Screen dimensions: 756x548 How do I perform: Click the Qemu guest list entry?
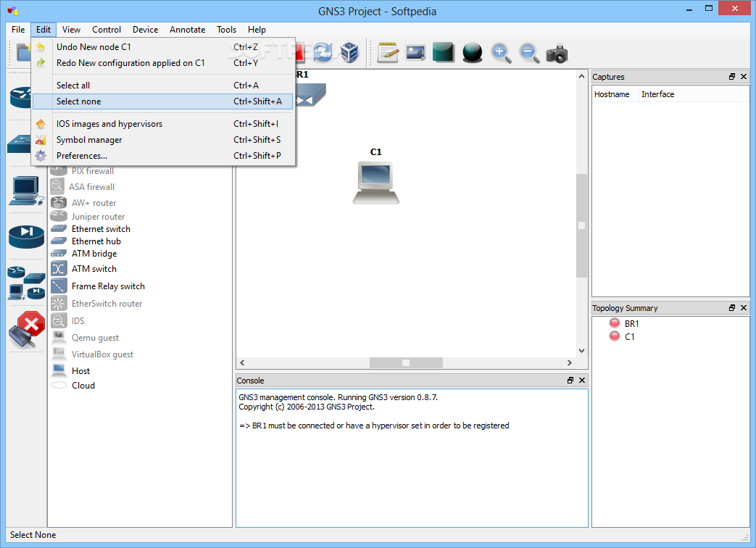[x=95, y=337]
